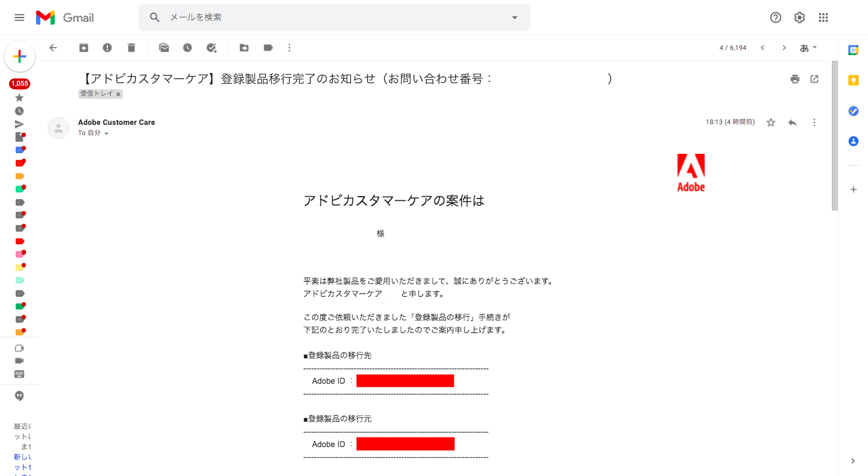Screen dimensions: 868x476
Task: Delete this email with trash icon
Action: click(x=131, y=48)
